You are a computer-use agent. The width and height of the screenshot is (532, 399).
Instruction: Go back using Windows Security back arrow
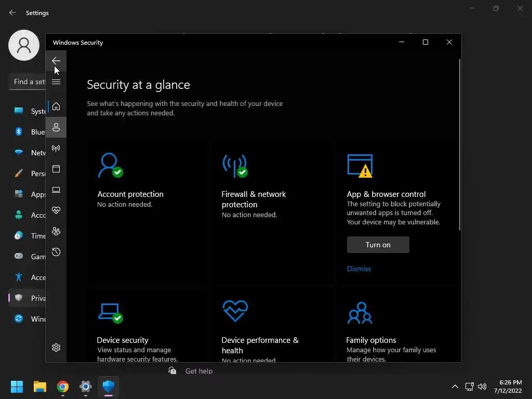coord(56,61)
